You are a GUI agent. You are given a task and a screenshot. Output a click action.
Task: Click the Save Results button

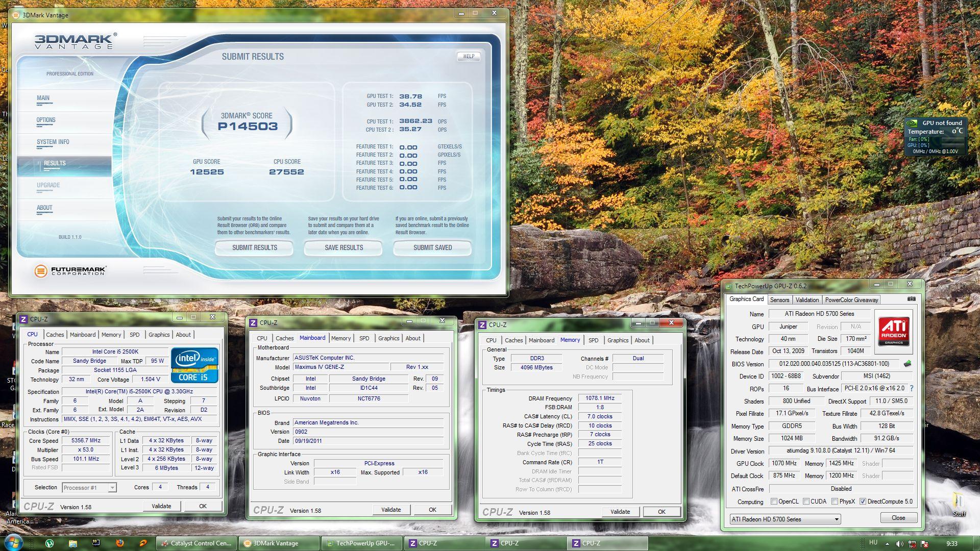344,248
